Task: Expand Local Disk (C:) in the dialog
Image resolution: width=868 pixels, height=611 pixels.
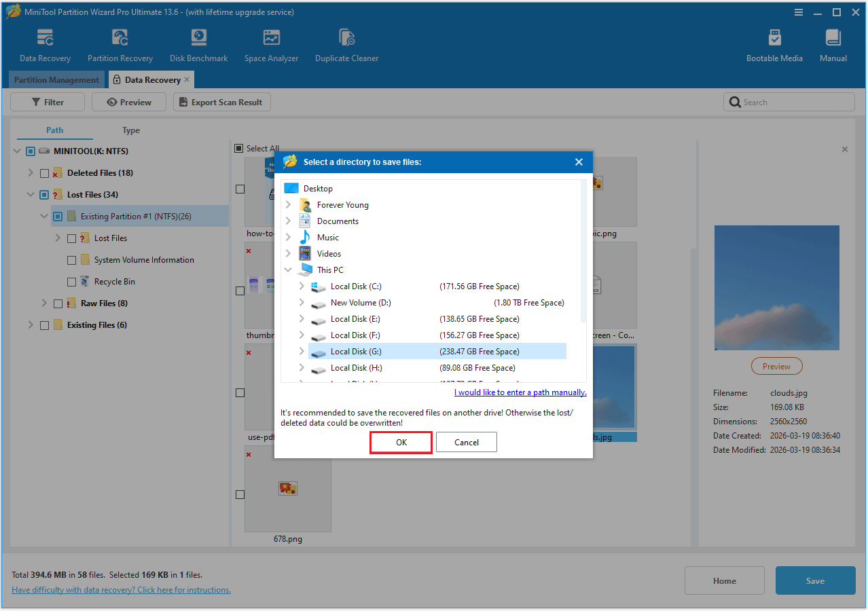Action: pos(301,286)
